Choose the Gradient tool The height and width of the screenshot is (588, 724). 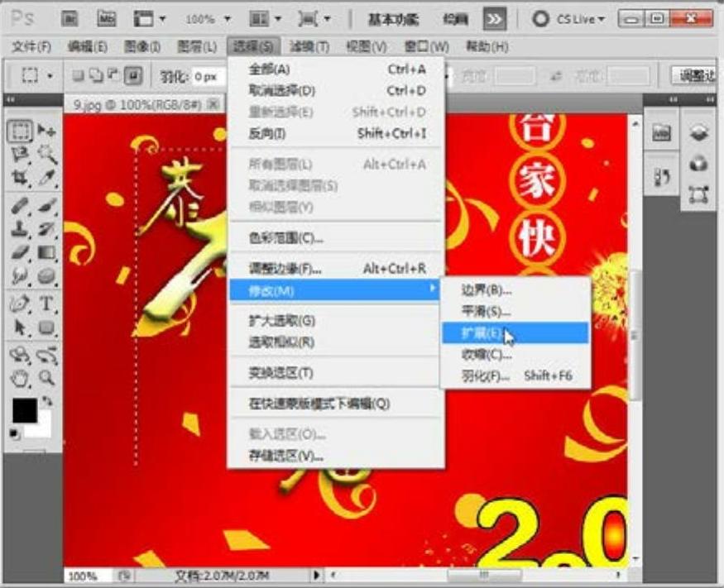coord(46,252)
